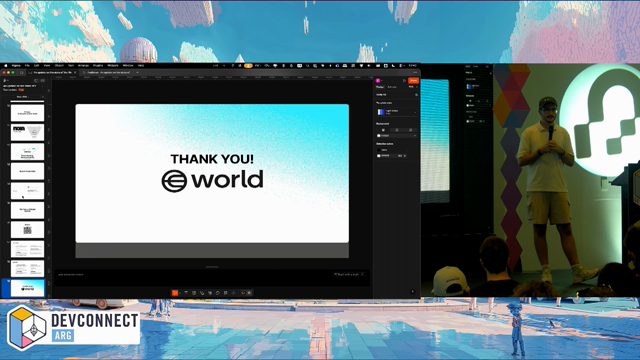Click Start with a draft button
Image resolution: width=640 pixels, height=360 pixels.
(347, 274)
